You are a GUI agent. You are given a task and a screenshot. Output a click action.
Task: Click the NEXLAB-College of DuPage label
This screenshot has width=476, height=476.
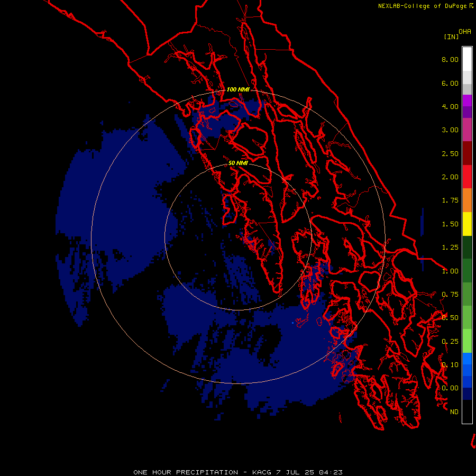[x=423, y=6]
